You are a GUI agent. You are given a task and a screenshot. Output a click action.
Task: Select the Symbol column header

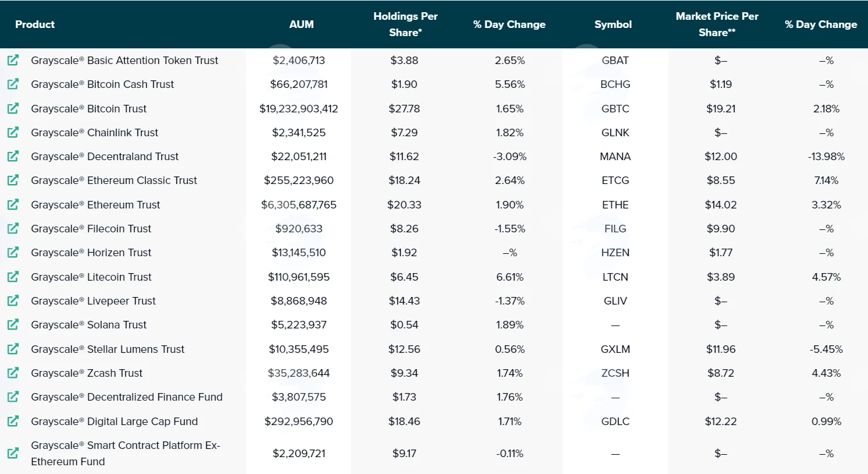point(613,24)
